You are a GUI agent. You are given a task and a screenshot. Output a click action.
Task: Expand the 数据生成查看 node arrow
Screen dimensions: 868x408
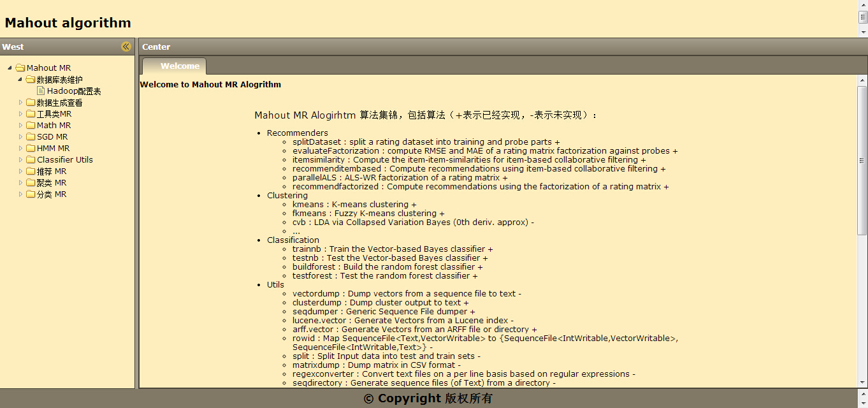20,103
